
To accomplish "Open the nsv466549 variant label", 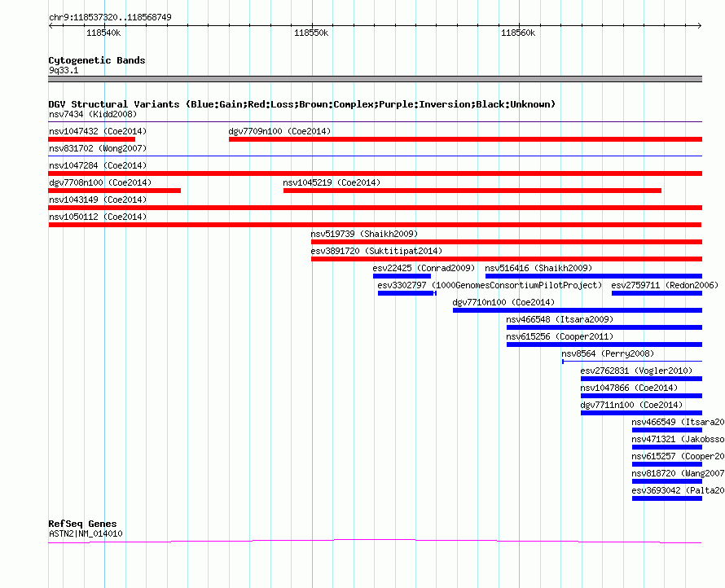I will (x=678, y=422).
